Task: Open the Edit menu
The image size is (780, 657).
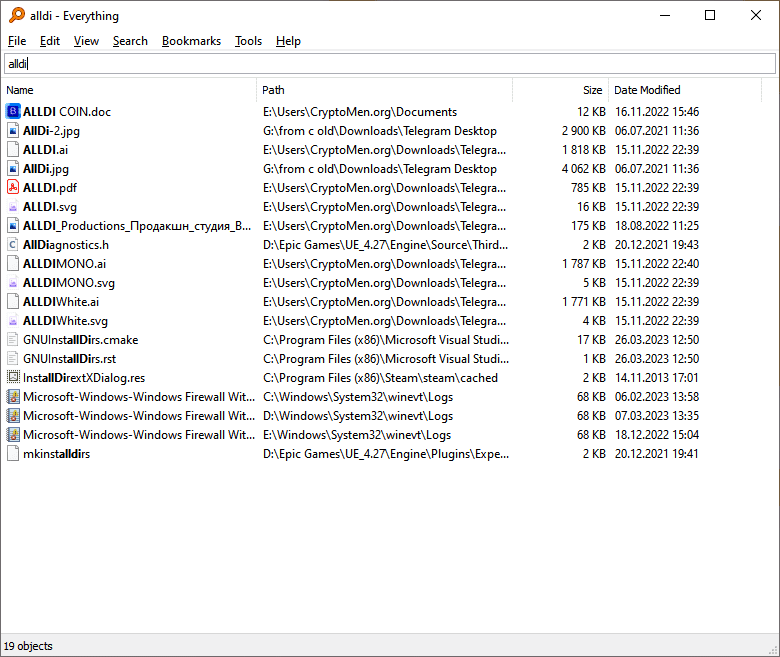Action: pos(50,41)
